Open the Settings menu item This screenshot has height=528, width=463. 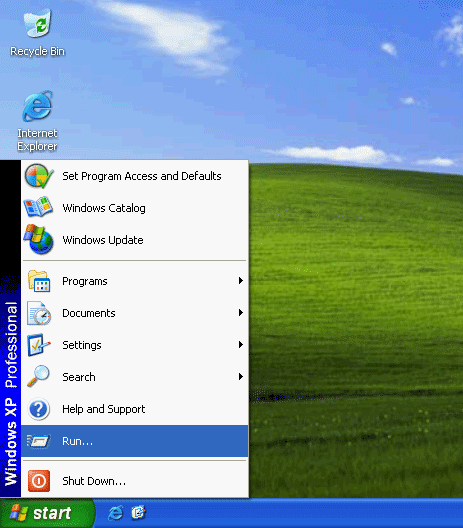(x=135, y=345)
